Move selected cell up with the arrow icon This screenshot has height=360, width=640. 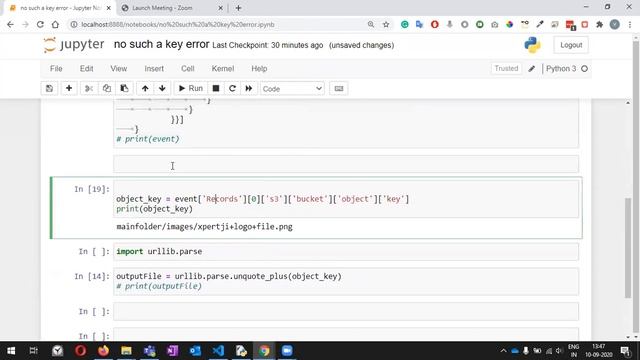[145, 89]
